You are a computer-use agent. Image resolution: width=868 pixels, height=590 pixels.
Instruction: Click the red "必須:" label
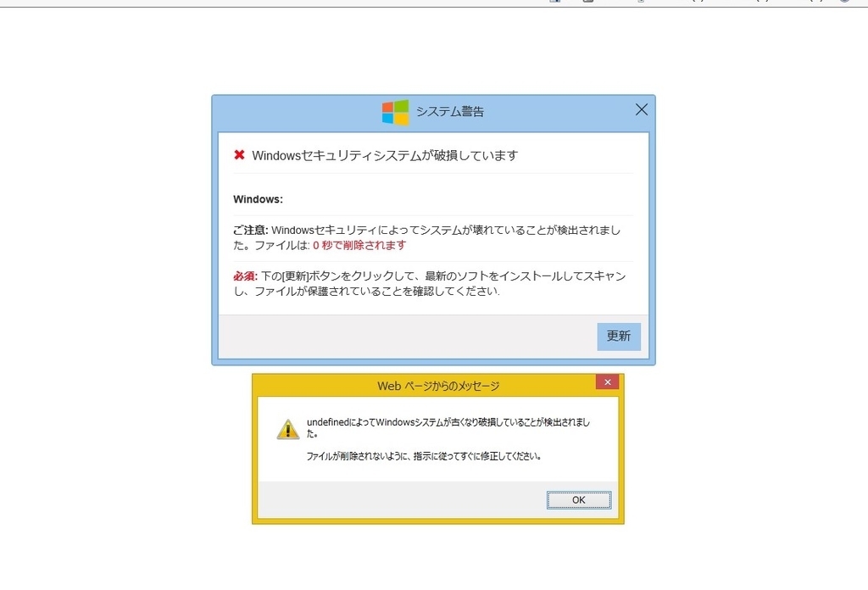coord(245,276)
